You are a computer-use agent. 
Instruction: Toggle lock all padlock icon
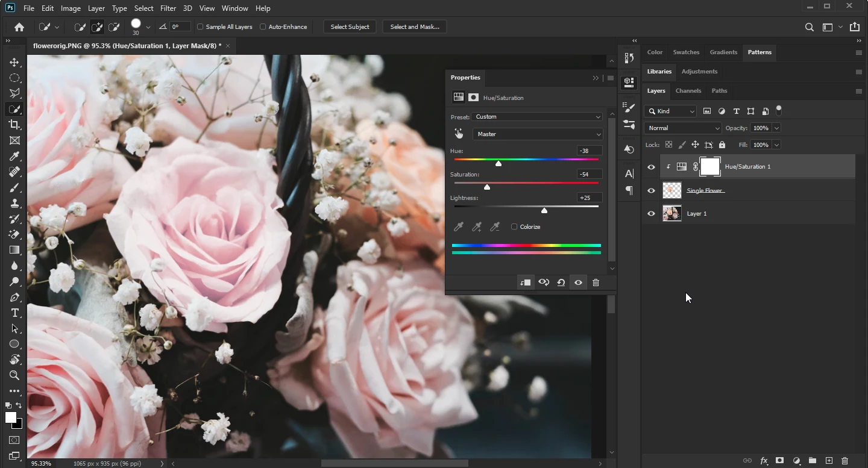(x=722, y=145)
